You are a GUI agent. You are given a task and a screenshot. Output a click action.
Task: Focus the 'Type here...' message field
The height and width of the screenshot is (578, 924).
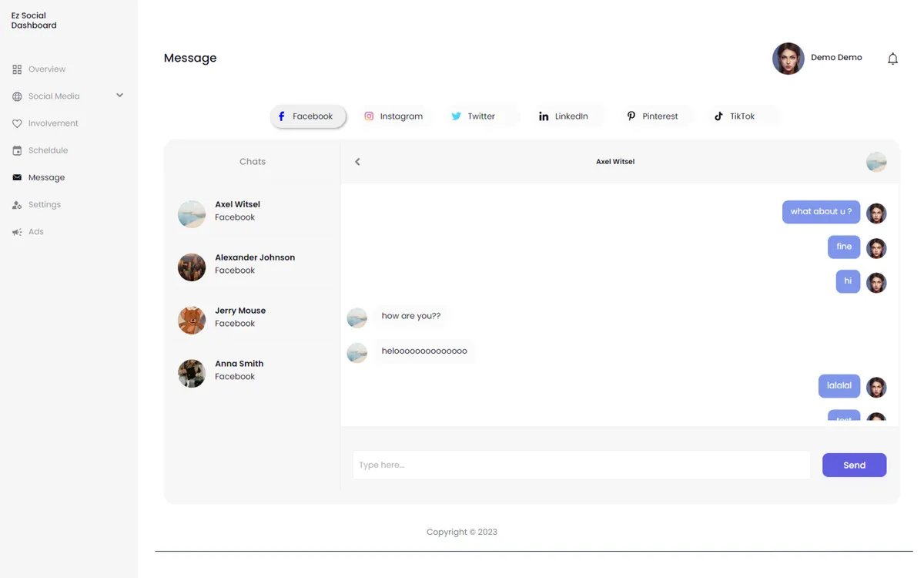pos(581,465)
